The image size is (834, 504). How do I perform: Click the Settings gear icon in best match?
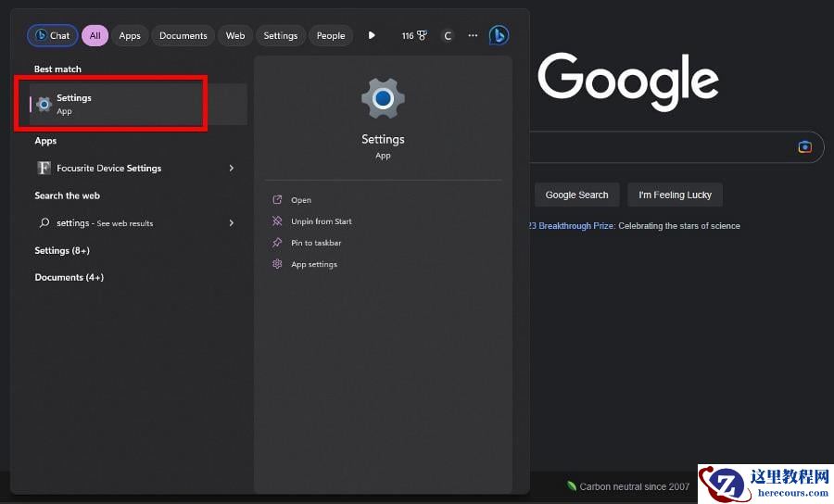coord(44,105)
